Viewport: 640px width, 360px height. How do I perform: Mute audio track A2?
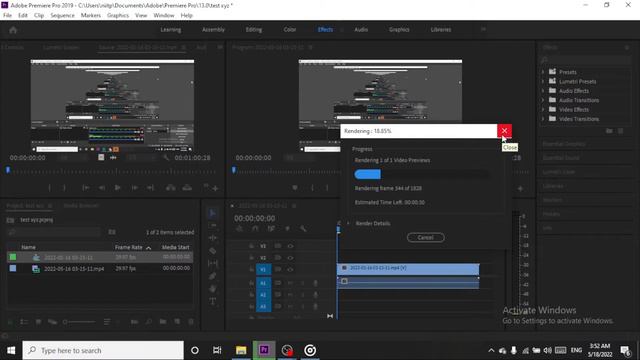(290, 295)
